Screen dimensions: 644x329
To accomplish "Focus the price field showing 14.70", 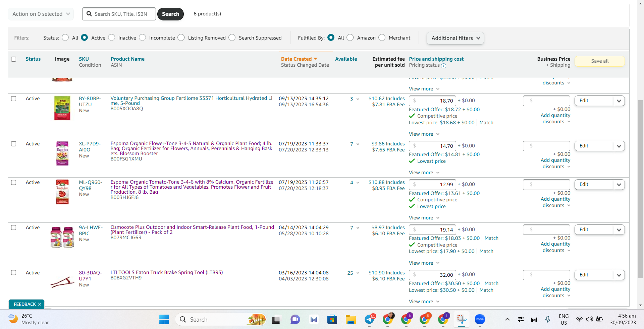I will (432, 146).
